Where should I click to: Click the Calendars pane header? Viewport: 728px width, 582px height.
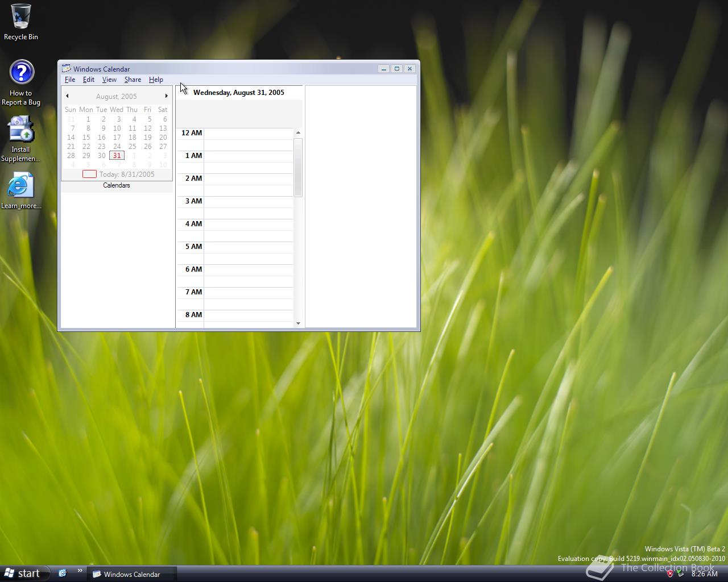117,185
